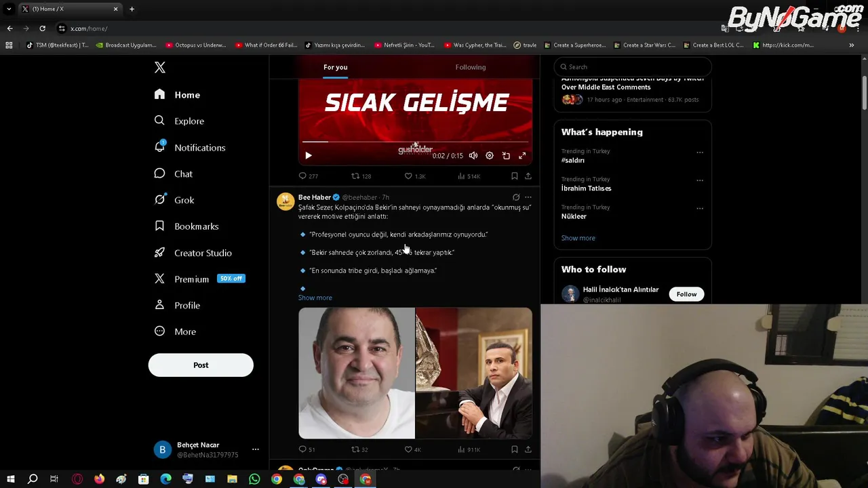This screenshot has width=868, height=488.
Task: Open Chat in the sidebar
Action: [x=174, y=174]
